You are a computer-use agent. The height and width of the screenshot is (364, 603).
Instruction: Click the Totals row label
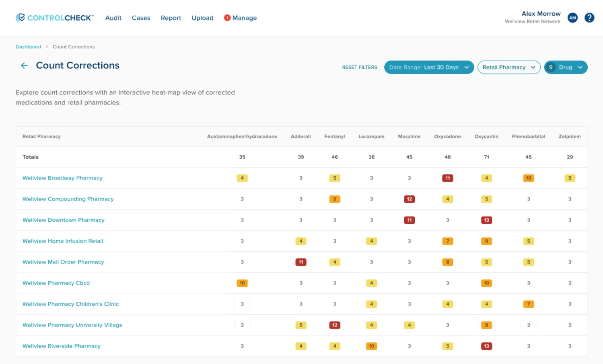(x=31, y=157)
